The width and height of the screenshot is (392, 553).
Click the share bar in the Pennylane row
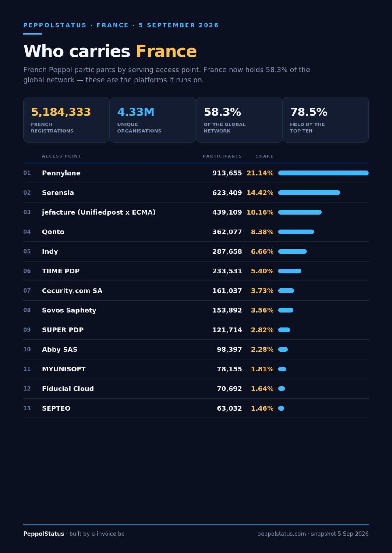pos(323,173)
